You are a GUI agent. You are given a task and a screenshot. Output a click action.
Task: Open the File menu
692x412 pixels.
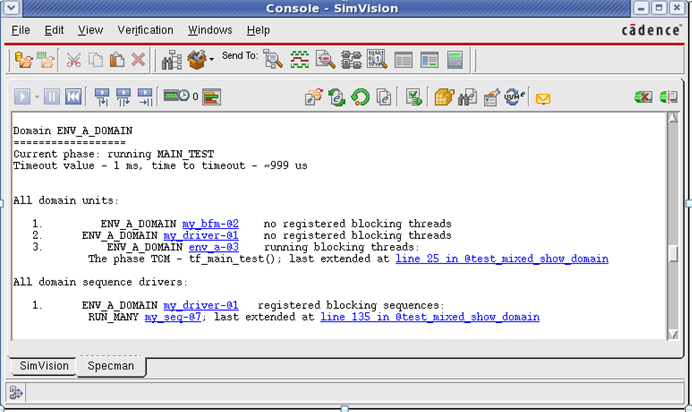point(21,30)
